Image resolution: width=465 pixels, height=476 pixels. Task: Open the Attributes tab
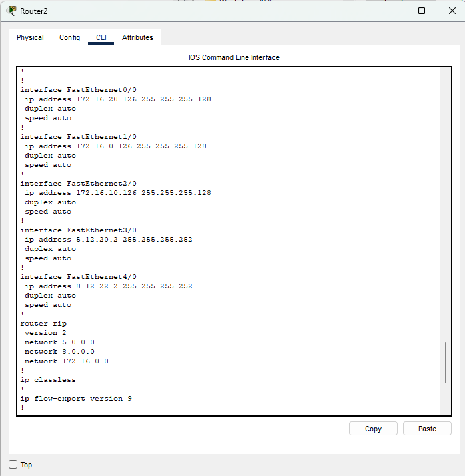[x=137, y=37]
